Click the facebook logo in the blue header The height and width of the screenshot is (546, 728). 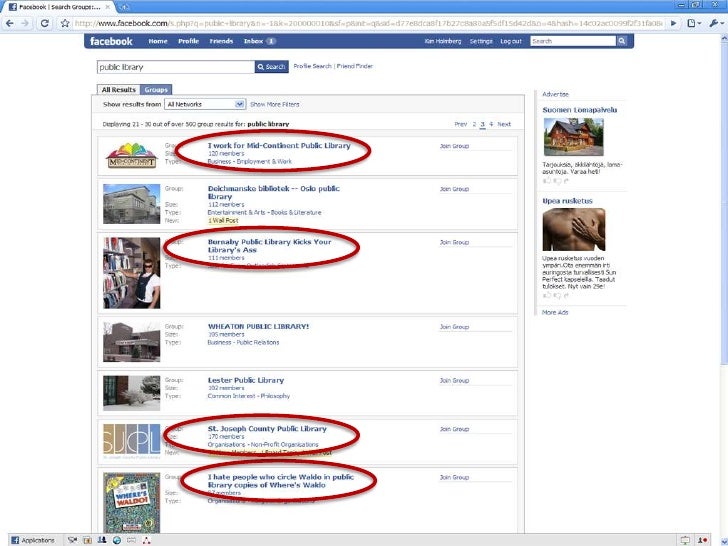(111, 41)
